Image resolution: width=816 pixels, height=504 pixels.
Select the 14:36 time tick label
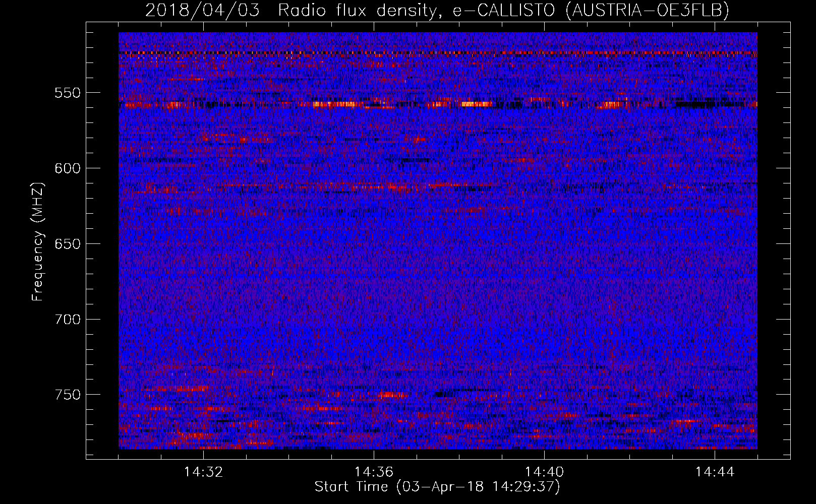click(374, 472)
